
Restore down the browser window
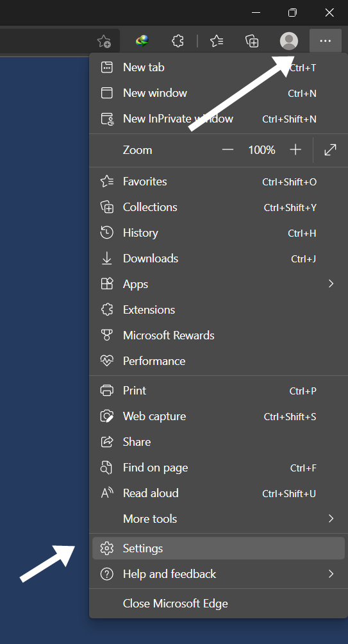point(292,13)
